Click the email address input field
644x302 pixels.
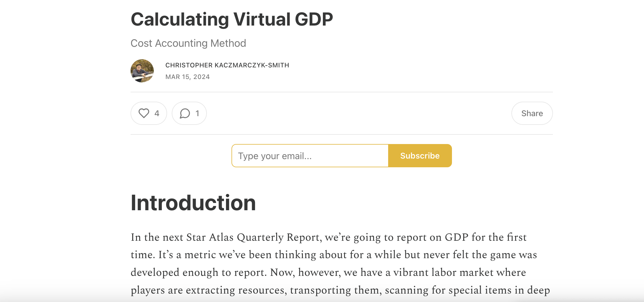(x=309, y=156)
